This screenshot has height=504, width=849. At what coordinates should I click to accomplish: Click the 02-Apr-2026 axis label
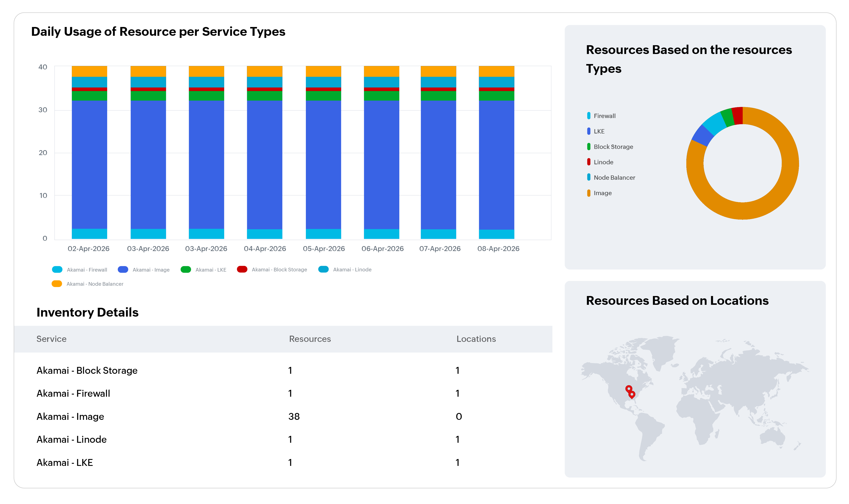[88, 249]
